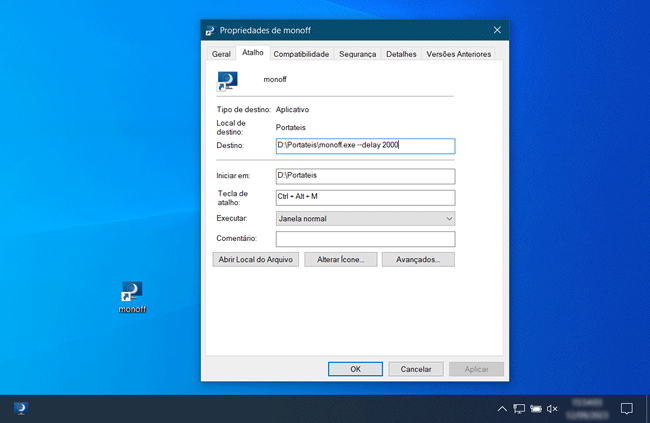Confirm with the OK button
The height and width of the screenshot is (423, 650).
355,369
